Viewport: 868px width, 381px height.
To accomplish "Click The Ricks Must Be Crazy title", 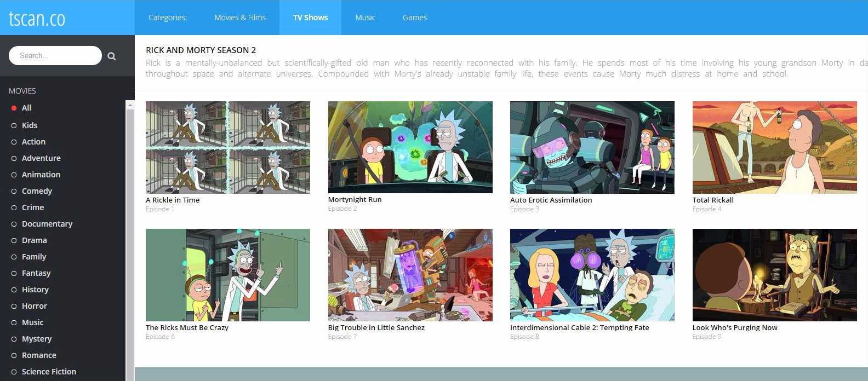I will (x=187, y=327).
